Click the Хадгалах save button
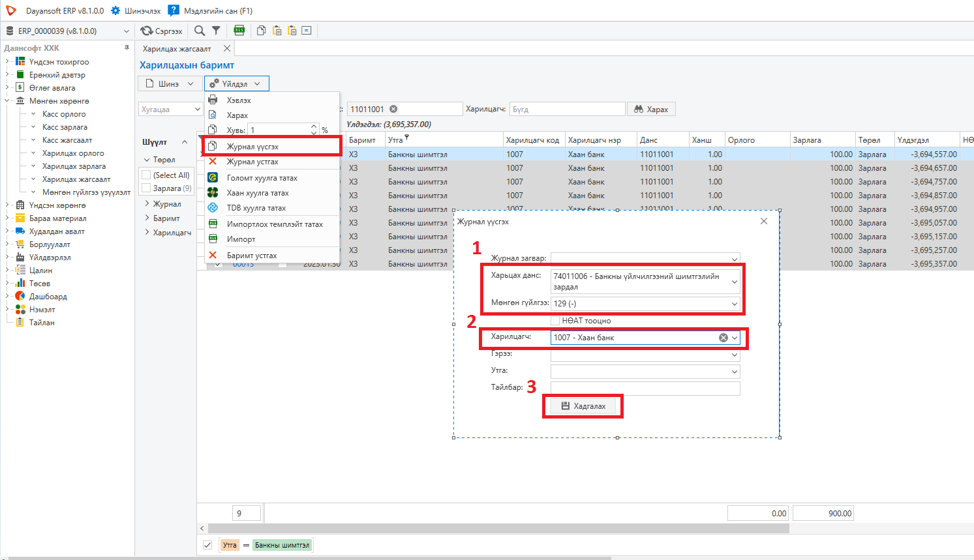Screen dimensions: 974x560 pyautogui.click(x=583, y=406)
